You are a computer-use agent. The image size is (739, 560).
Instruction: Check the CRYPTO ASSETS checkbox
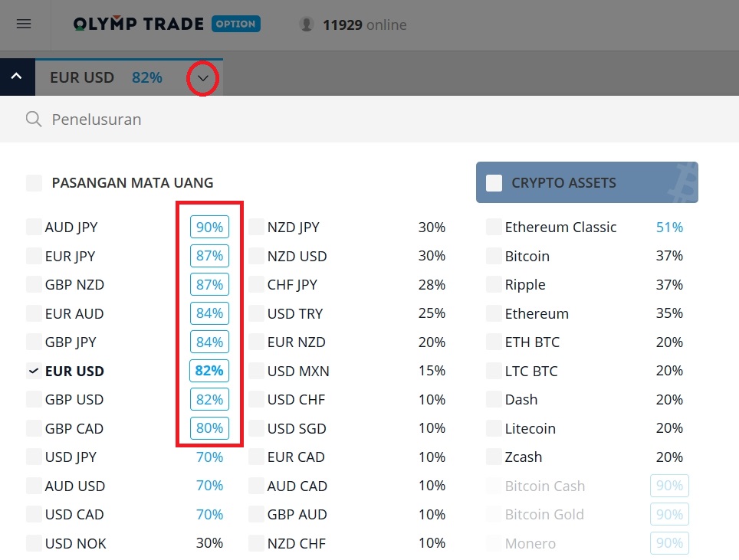[494, 182]
